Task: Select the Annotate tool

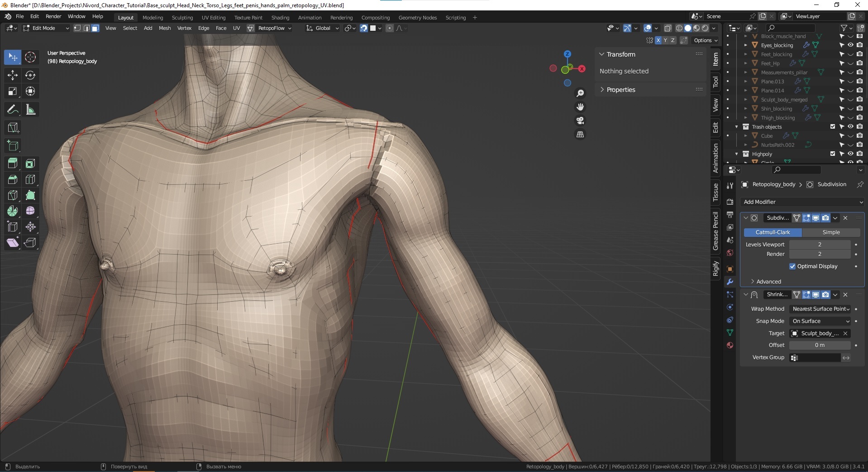Action: [x=13, y=110]
